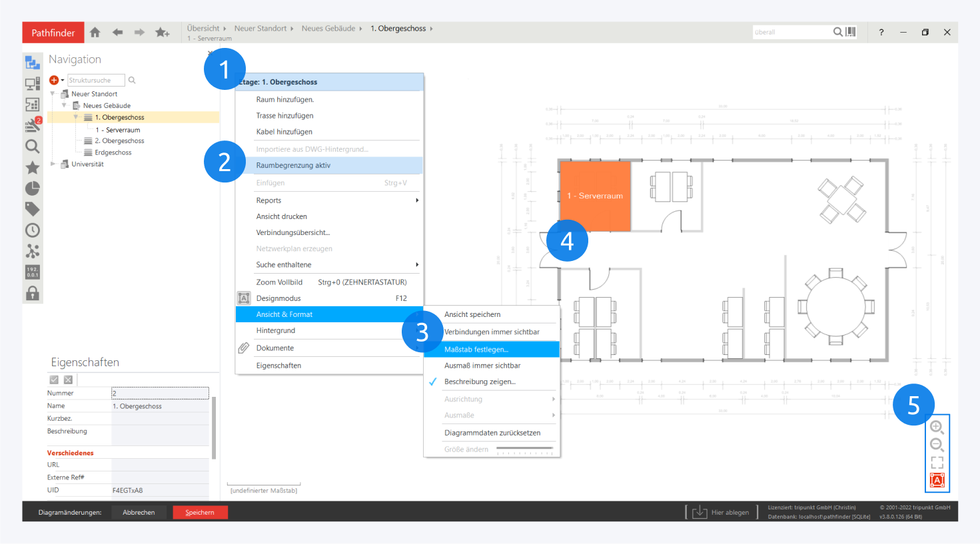Open the dropdown arrow beside the red plus
This screenshot has height=544, width=980.
click(x=63, y=81)
